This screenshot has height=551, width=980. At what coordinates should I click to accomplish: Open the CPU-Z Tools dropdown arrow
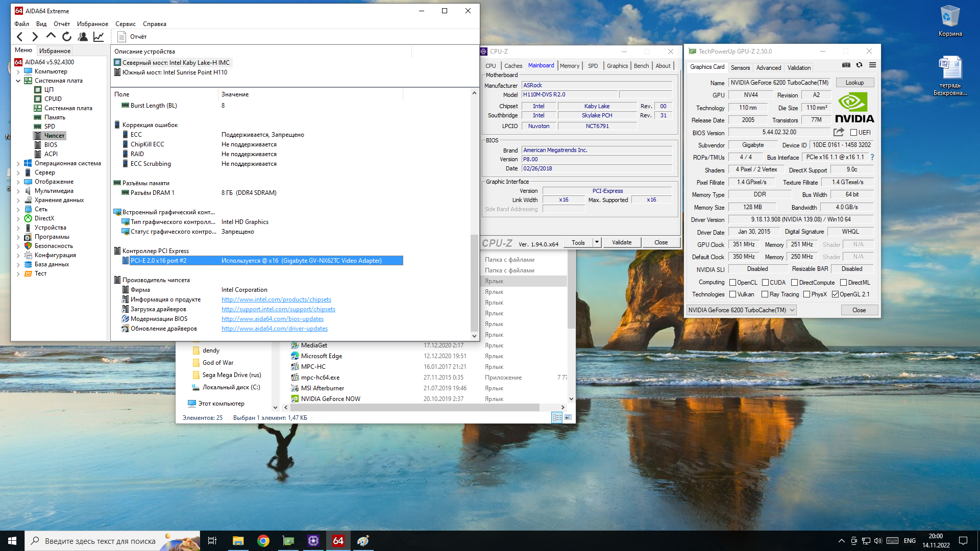(x=597, y=242)
